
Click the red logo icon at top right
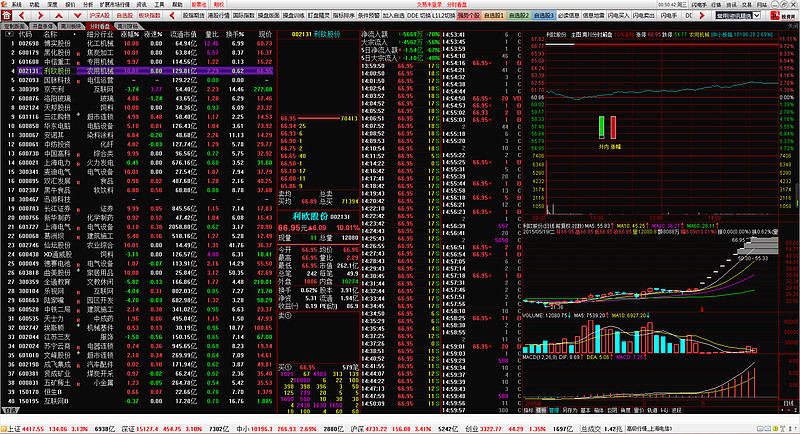point(775,16)
